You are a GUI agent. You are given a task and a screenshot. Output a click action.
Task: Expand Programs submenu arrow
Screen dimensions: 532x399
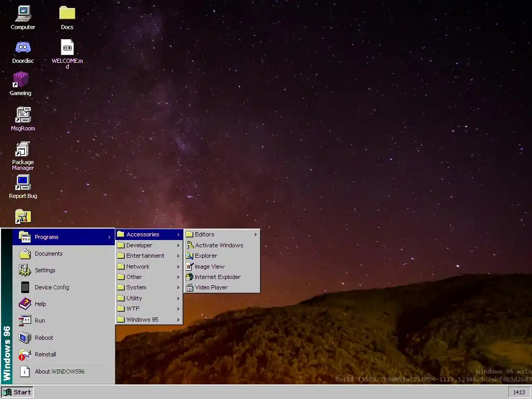pyautogui.click(x=109, y=237)
